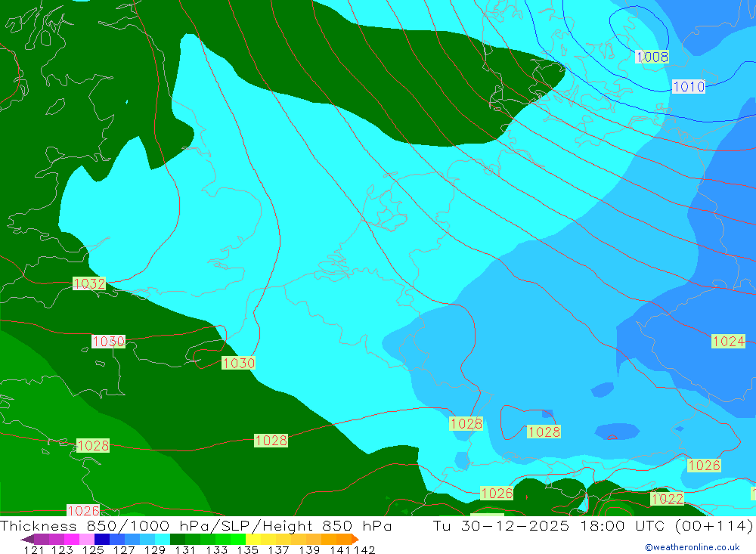Image resolution: width=756 pixels, height=554 pixels.
Task: Pick the bright lime green legend swatch
Action: point(238,539)
